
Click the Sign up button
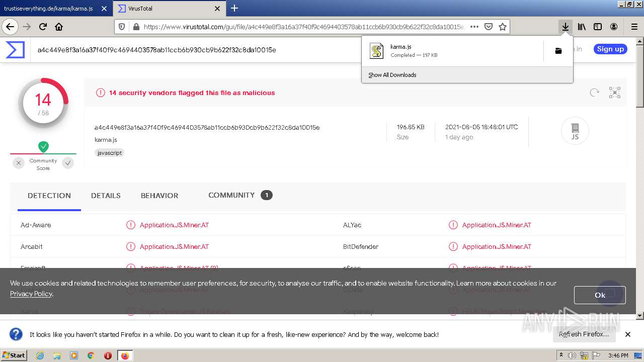610,49
